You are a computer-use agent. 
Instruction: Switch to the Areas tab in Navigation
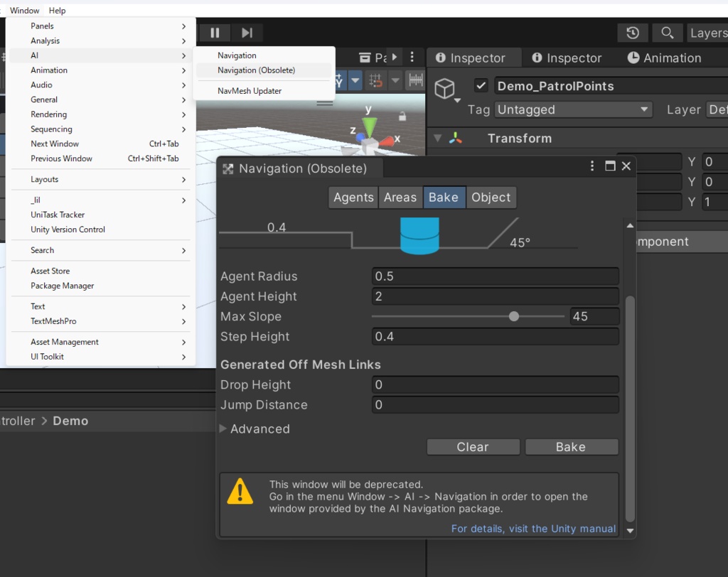(400, 198)
